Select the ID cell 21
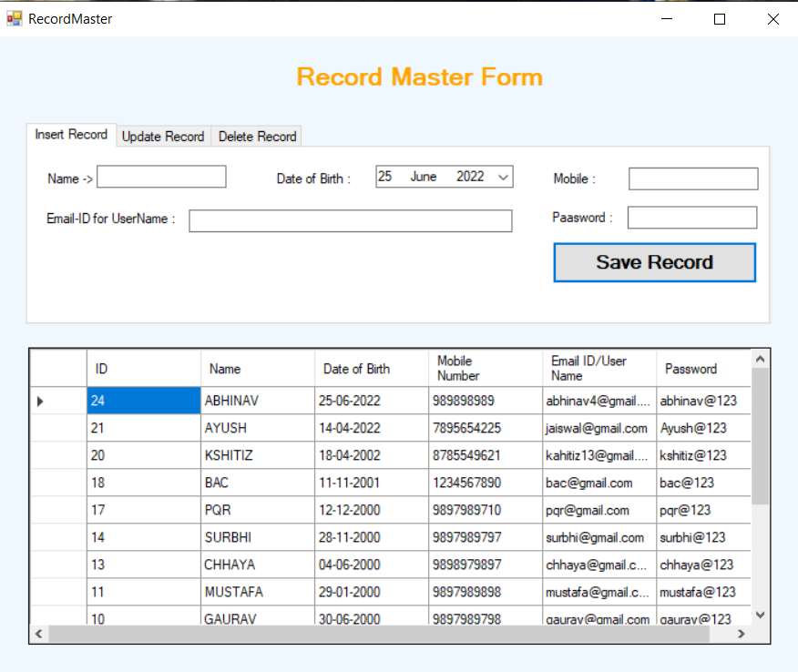This screenshot has height=672, width=798. point(144,428)
